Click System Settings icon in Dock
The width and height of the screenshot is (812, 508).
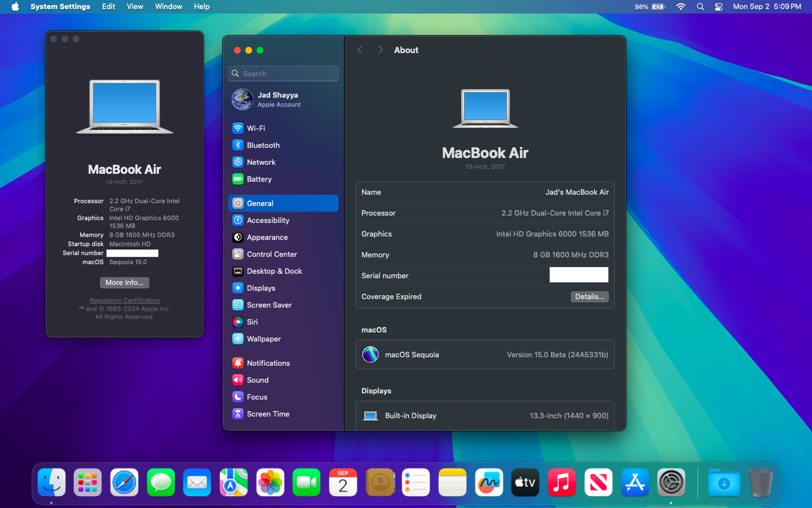tap(671, 483)
